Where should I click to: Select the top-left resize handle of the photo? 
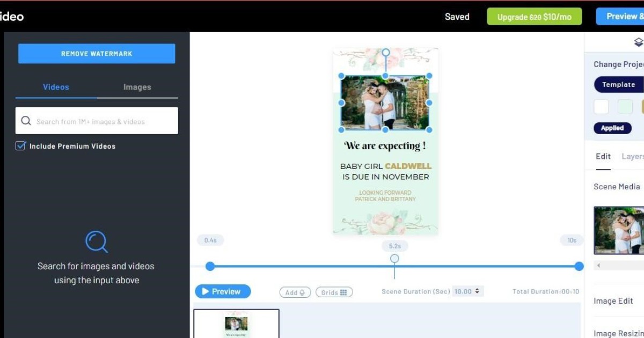coord(341,76)
